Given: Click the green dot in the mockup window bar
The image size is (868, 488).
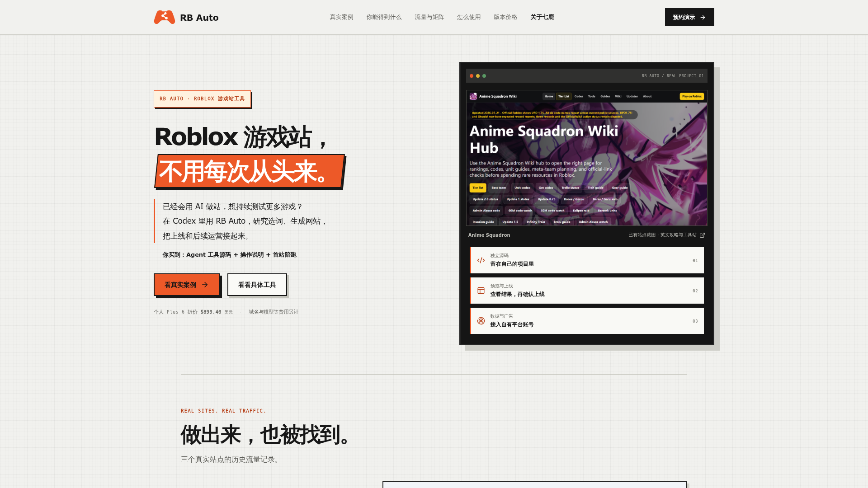Looking at the screenshot, I should click(x=484, y=76).
